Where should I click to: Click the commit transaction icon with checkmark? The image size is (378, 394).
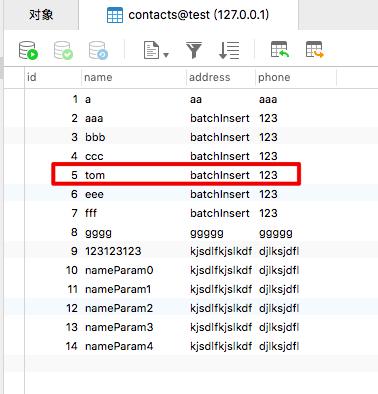click(x=63, y=50)
